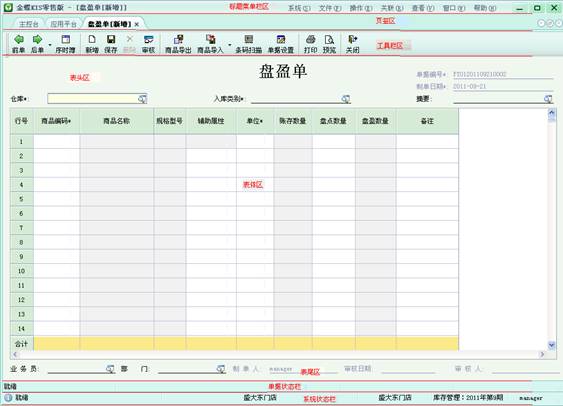Click the vertical scrollbar up arrow
Image resolution: width=563 pixels, height=406 pixels.
552,113
